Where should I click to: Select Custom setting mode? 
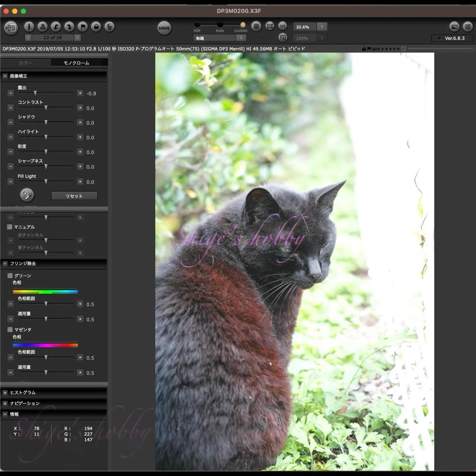(242, 25)
